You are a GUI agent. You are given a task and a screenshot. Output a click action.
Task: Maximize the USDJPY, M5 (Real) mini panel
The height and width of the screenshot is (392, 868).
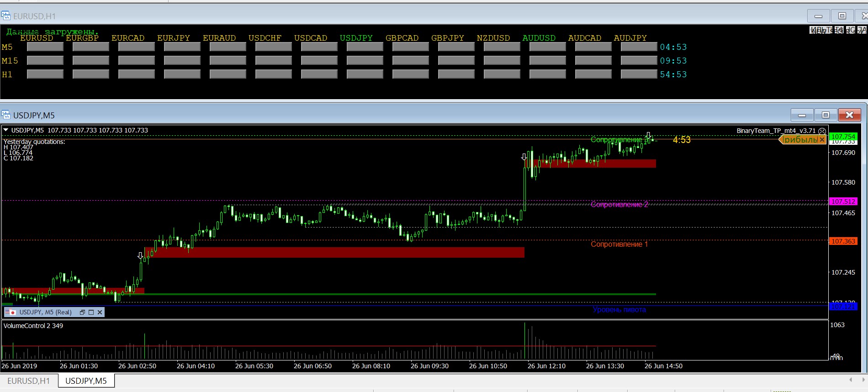pyautogui.click(x=91, y=312)
